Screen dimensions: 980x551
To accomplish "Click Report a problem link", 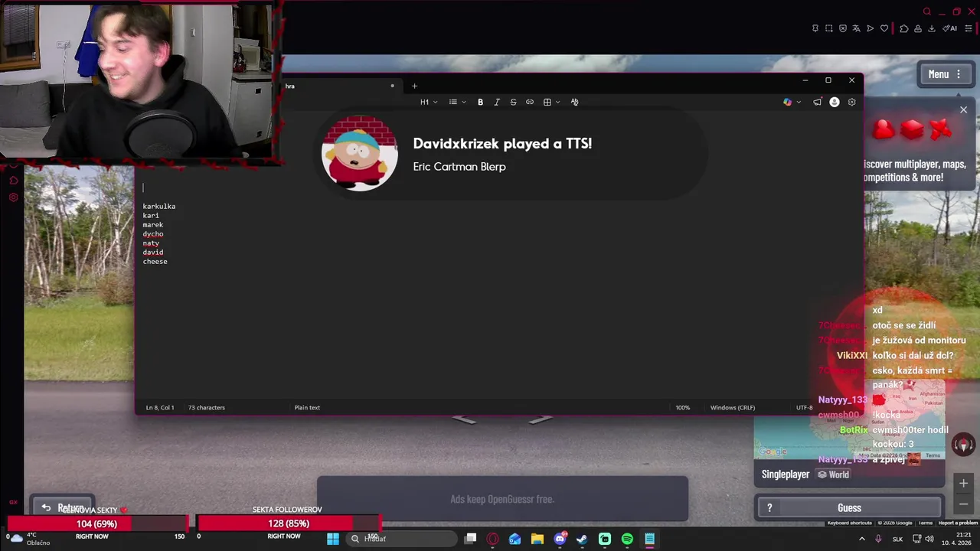I will (x=958, y=523).
